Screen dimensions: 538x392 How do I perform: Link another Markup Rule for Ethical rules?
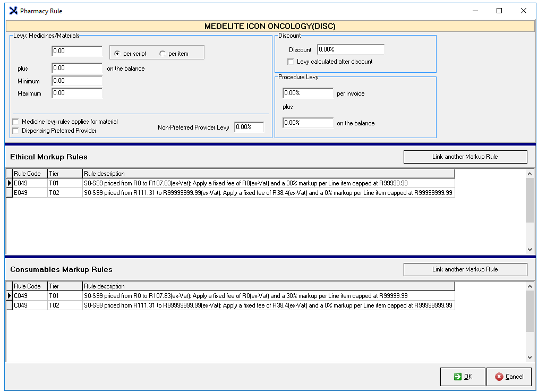pyautogui.click(x=465, y=157)
